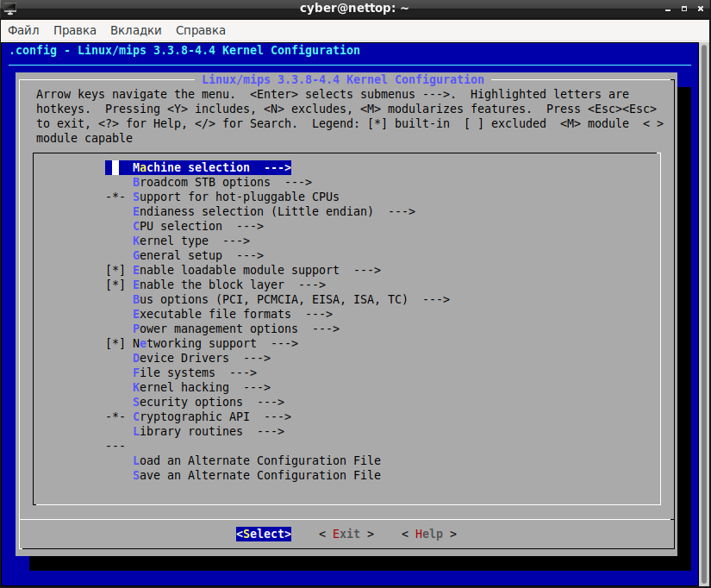
Task: Click the < Help > button
Action: tap(429, 534)
